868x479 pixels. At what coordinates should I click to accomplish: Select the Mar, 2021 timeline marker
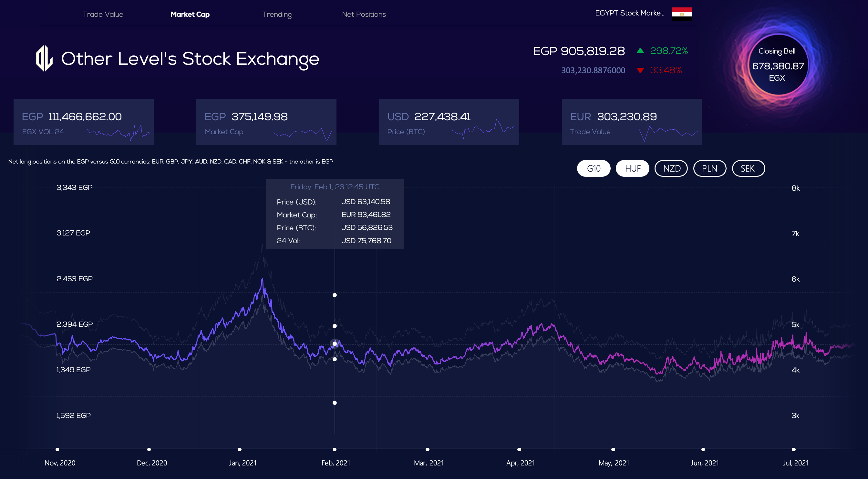pos(427,449)
